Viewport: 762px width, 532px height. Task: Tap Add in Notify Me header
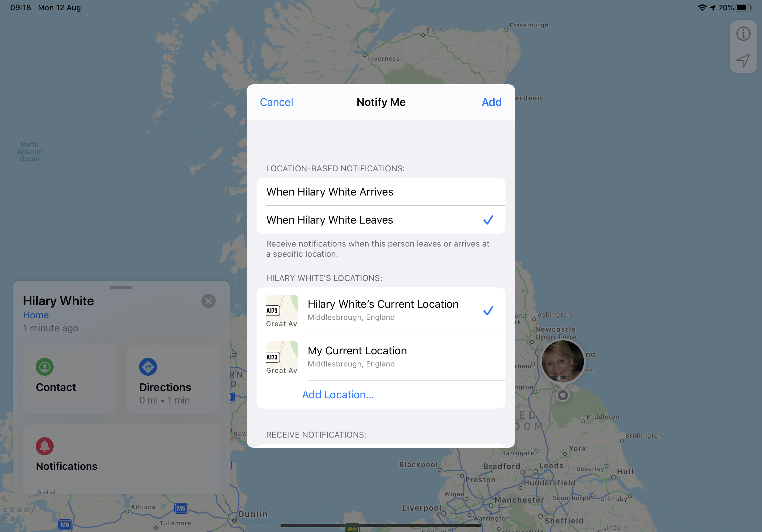(491, 102)
